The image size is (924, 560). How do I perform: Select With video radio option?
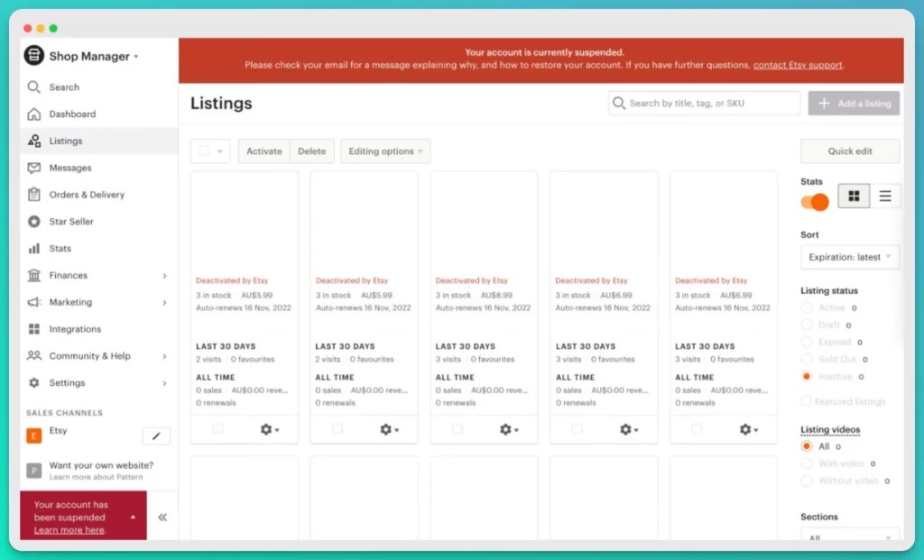pyautogui.click(x=807, y=464)
